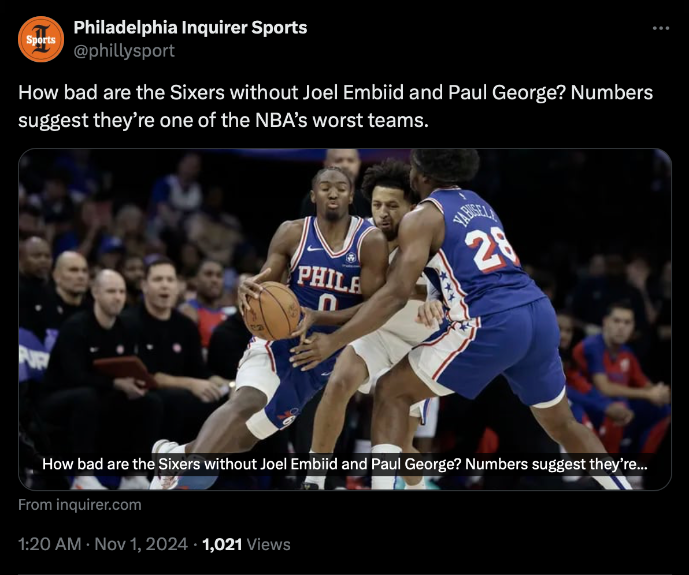The image size is (689, 575).
Task: Open the Sixers article preview image
Action: point(345,319)
